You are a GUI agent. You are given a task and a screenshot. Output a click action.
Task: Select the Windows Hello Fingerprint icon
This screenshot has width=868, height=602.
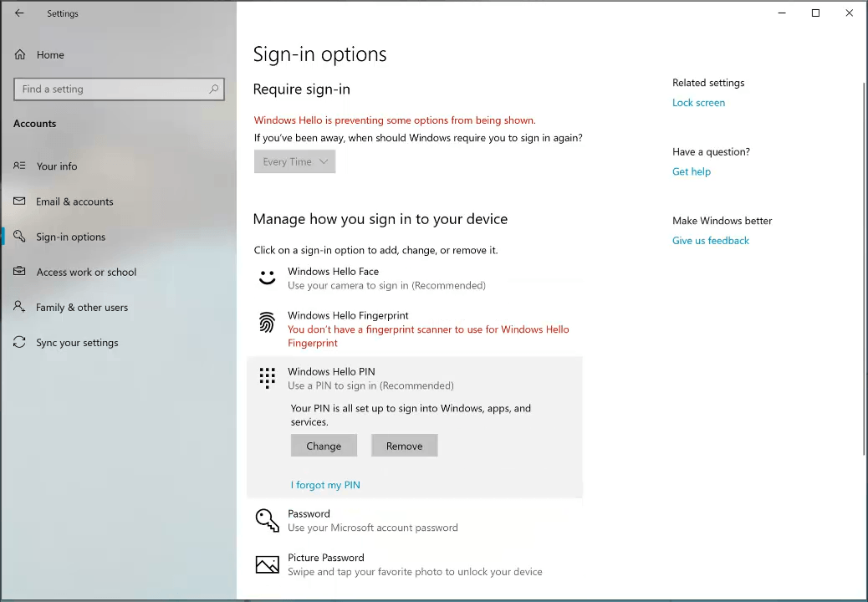(x=267, y=323)
